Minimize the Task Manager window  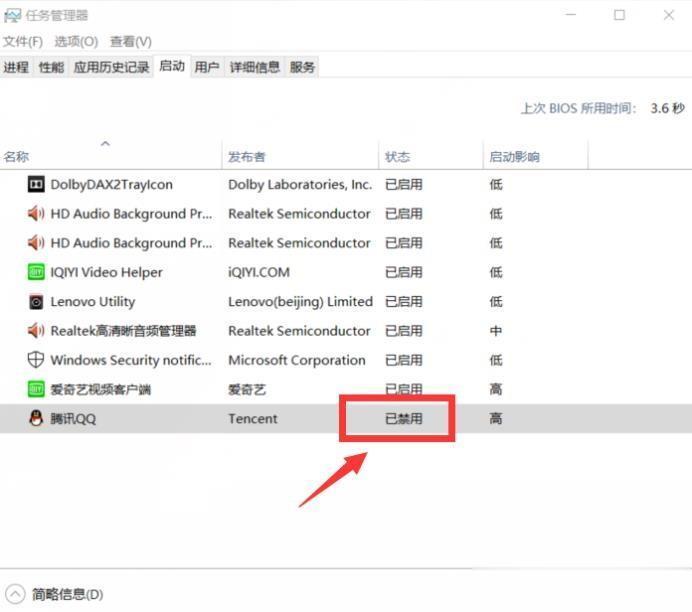pyautogui.click(x=571, y=15)
